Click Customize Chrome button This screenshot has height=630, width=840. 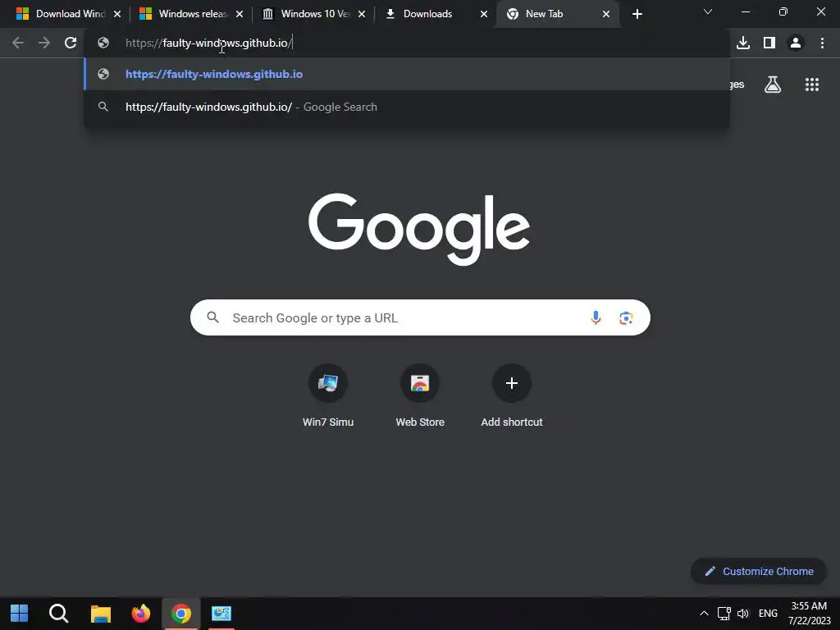(759, 571)
